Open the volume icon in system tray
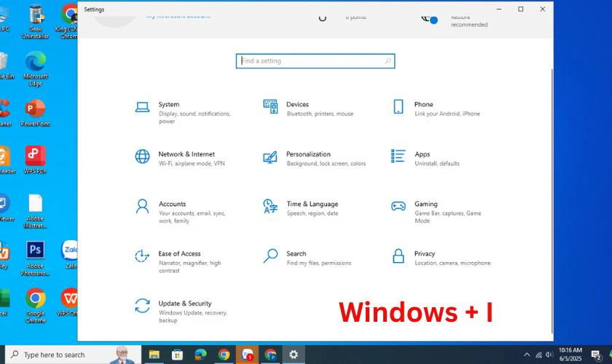Image resolution: width=612 pixels, height=364 pixels. [549, 355]
